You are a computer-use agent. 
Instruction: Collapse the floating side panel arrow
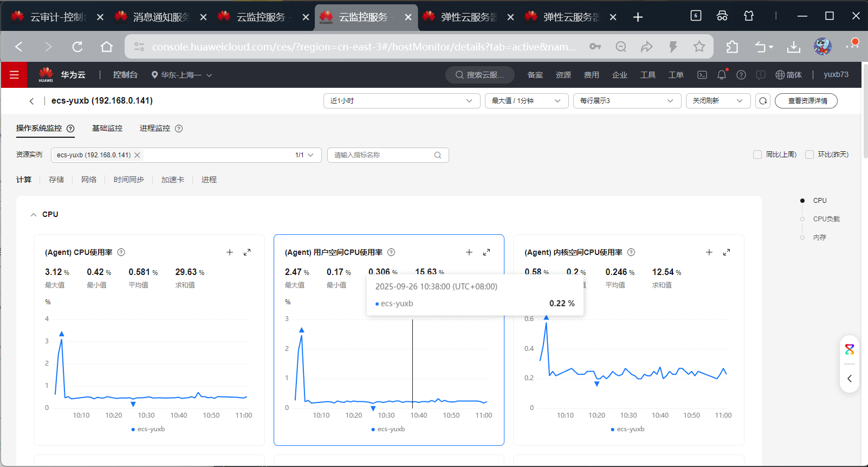(x=850, y=379)
